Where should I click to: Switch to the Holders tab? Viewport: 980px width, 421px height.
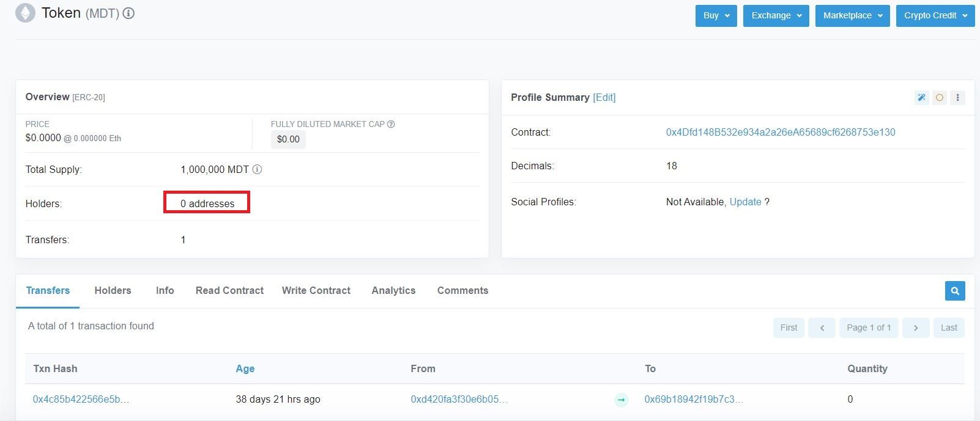113,291
